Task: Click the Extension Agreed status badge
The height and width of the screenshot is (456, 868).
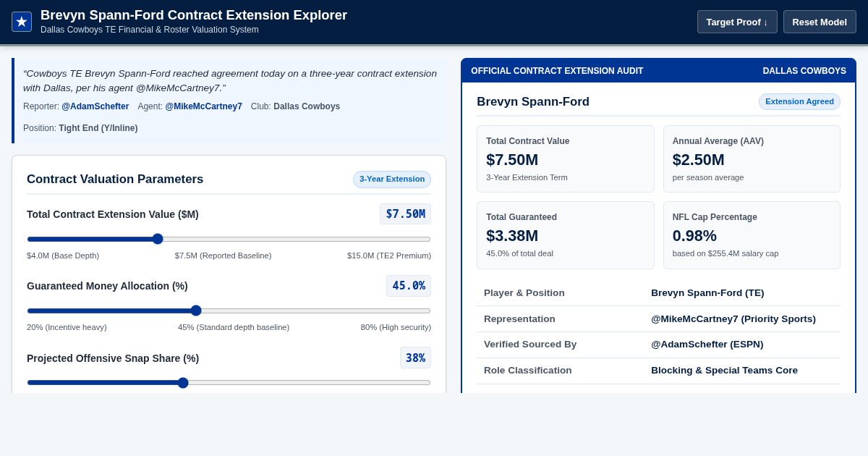Action: (799, 102)
